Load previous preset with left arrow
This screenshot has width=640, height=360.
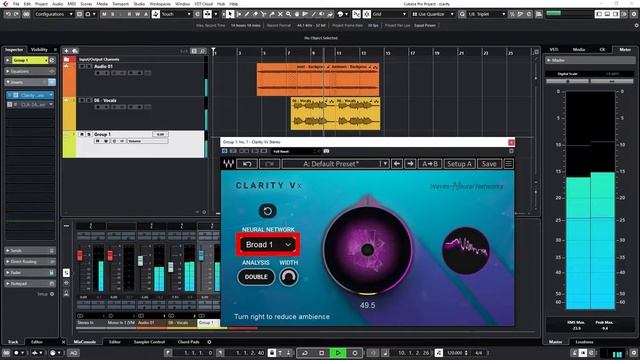pos(396,164)
